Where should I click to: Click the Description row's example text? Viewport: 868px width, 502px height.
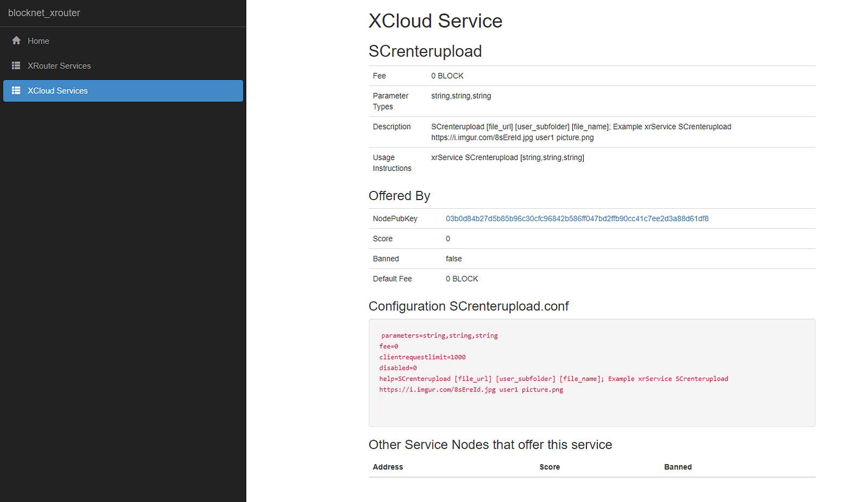[580, 132]
